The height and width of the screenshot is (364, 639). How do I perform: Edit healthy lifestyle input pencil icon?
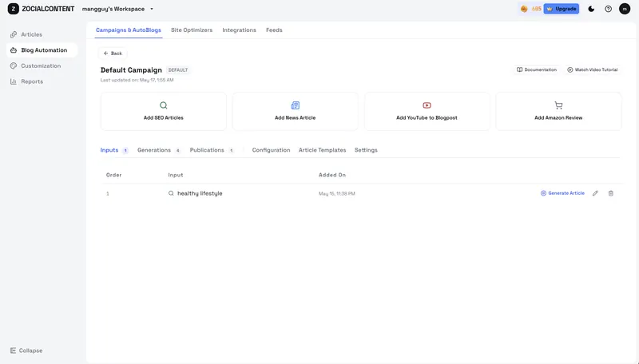point(595,193)
